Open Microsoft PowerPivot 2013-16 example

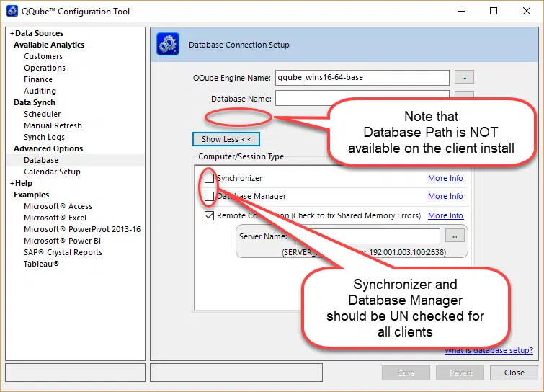(x=82, y=229)
